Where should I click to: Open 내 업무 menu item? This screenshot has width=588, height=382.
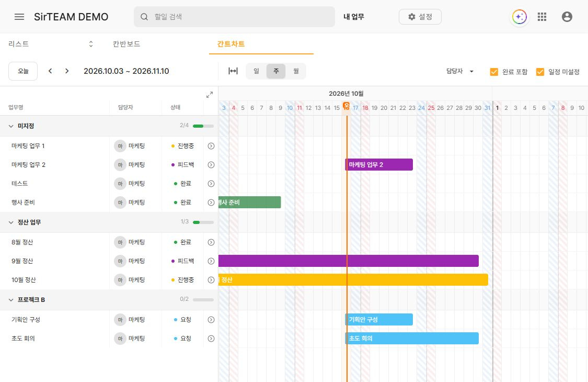click(x=354, y=17)
